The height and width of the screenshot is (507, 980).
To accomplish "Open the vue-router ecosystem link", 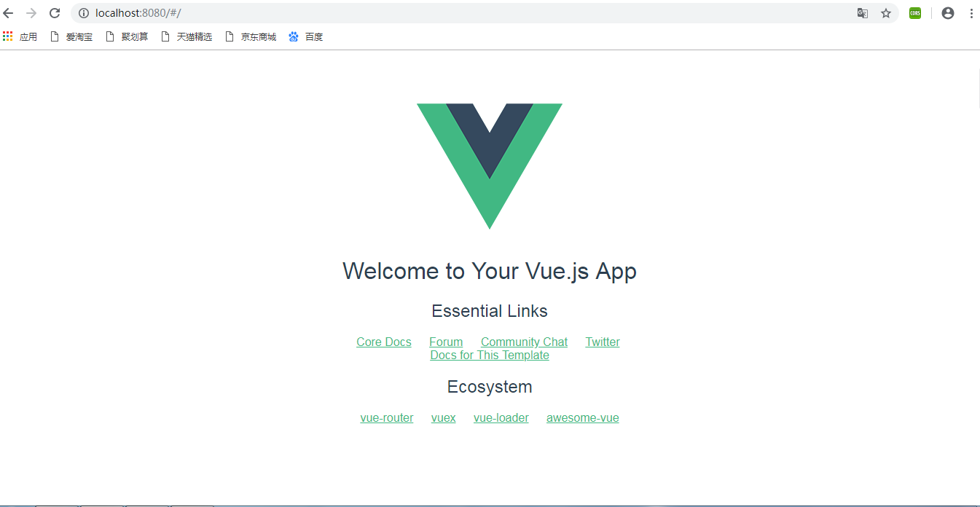I will pos(387,418).
